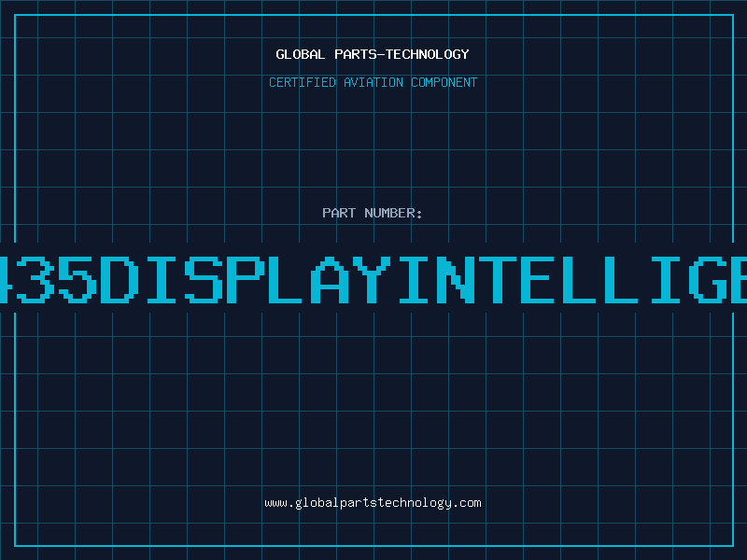Click the large part number text with DISPLAYINTELLIG
Screen dimensions: 747x560
[373, 279]
